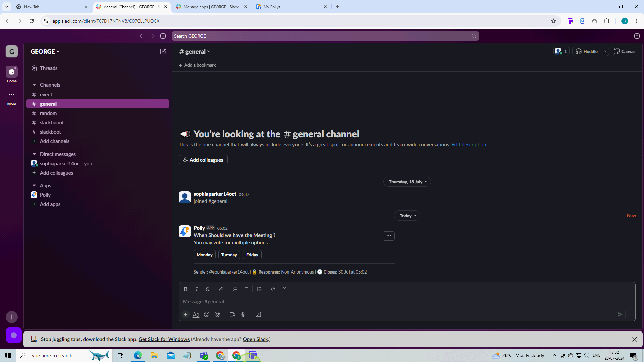Switch to My Pollys browser tab
The image size is (644, 362).
coord(291,7)
